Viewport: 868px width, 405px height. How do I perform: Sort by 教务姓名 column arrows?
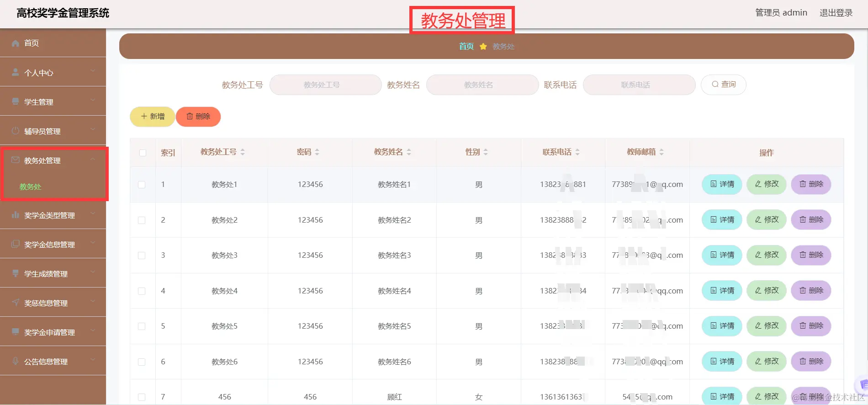pyautogui.click(x=409, y=152)
